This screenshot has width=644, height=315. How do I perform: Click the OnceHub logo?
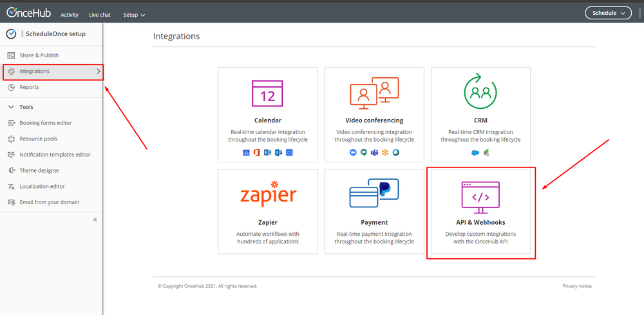28,13
